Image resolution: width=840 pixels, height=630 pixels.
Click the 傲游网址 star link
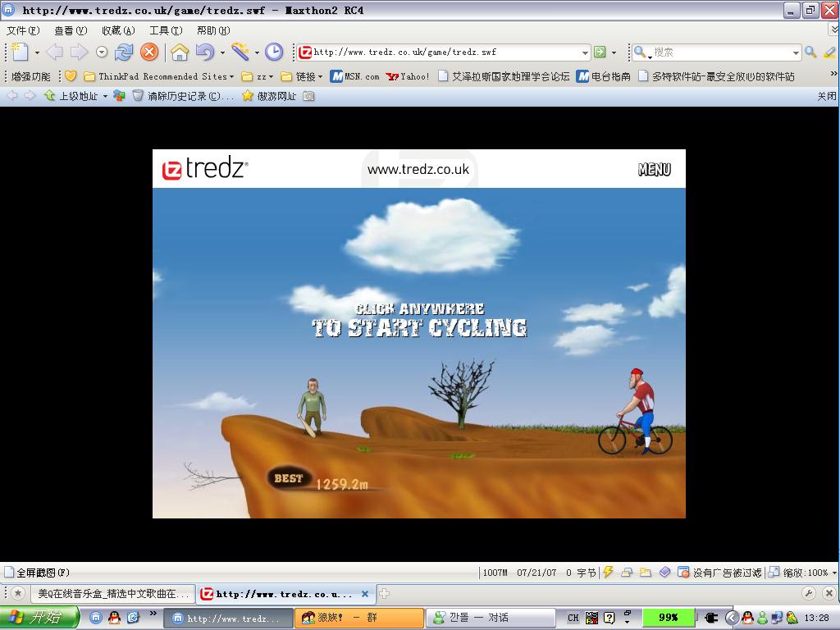pyautogui.click(x=269, y=96)
